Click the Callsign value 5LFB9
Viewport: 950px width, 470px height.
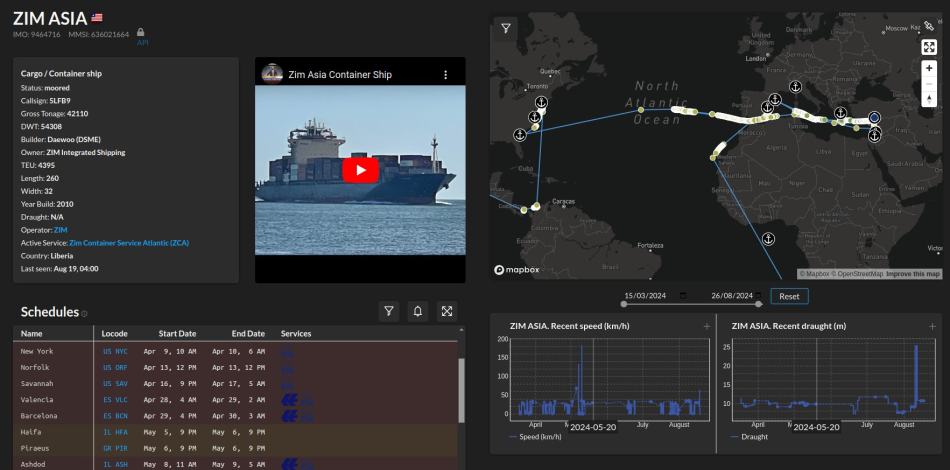pyautogui.click(x=60, y=101)
